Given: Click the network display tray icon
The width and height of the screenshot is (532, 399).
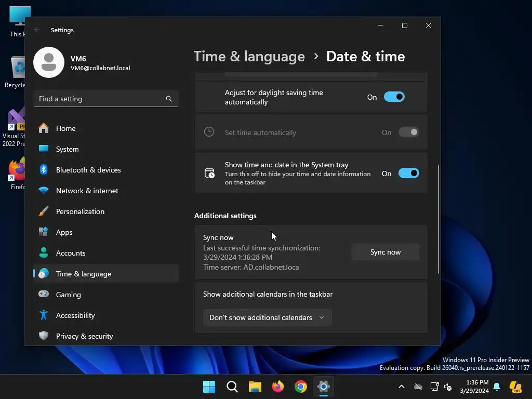Looking at the screenshot, I should pos(434,387).
